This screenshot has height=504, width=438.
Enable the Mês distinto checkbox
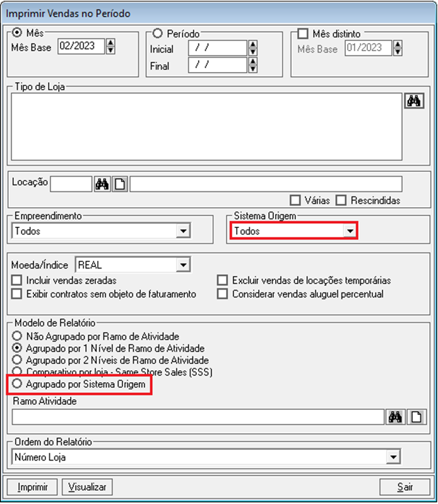(x=303, y=33)
